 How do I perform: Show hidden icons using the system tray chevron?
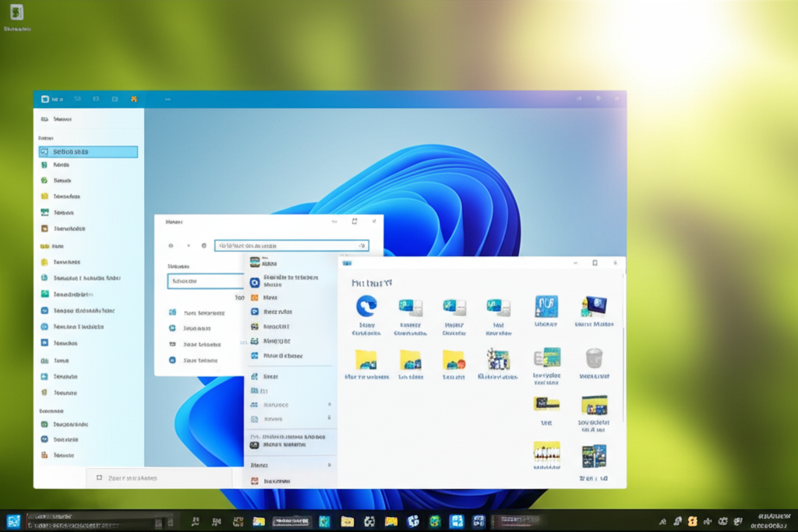[x=662, y=521]
